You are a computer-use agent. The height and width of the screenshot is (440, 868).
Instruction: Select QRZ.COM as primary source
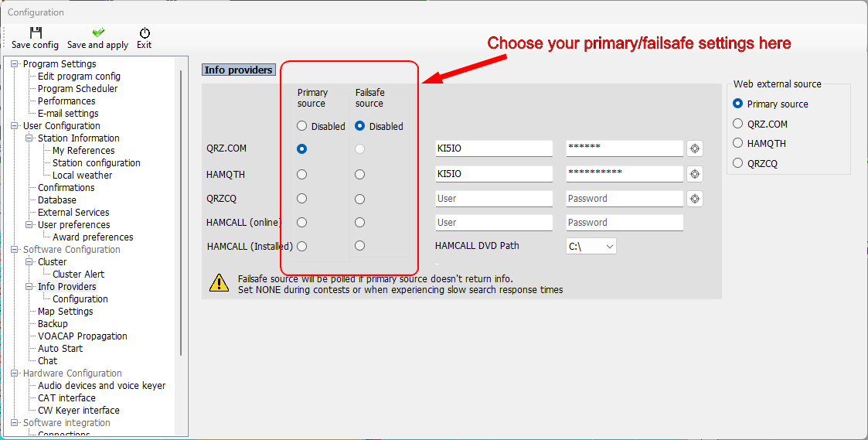[301, 148]
